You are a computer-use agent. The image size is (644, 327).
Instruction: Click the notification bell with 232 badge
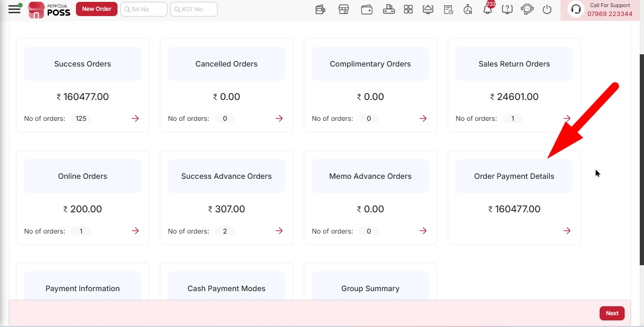pos(488,9)
